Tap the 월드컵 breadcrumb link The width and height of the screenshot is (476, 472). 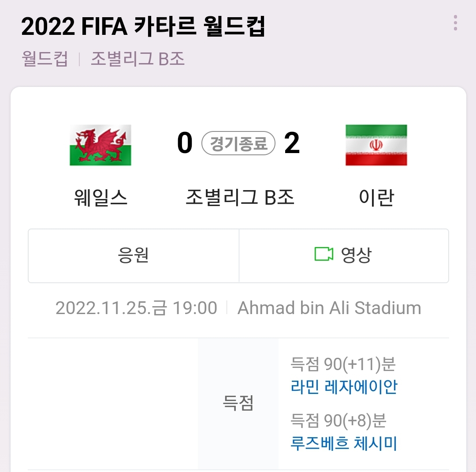click(x=45, y=59)
